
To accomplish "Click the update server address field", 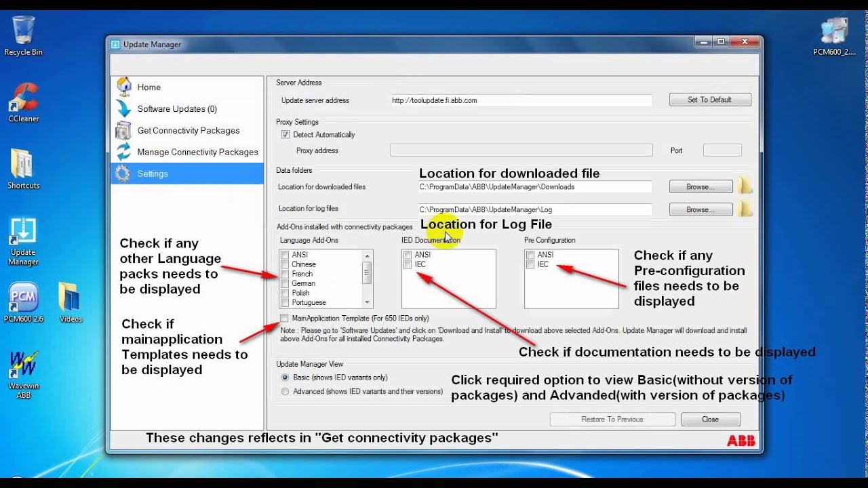I will tap(521, 100).
